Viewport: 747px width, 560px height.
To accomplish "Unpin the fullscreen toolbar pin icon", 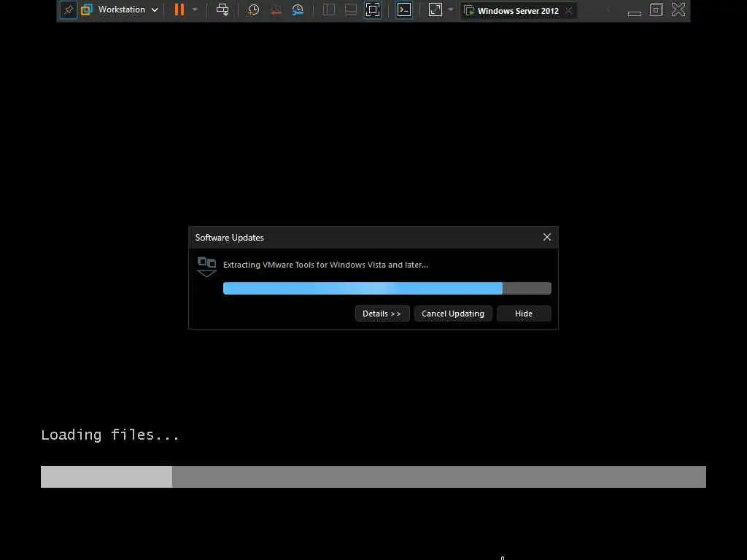I will (69, 10).
